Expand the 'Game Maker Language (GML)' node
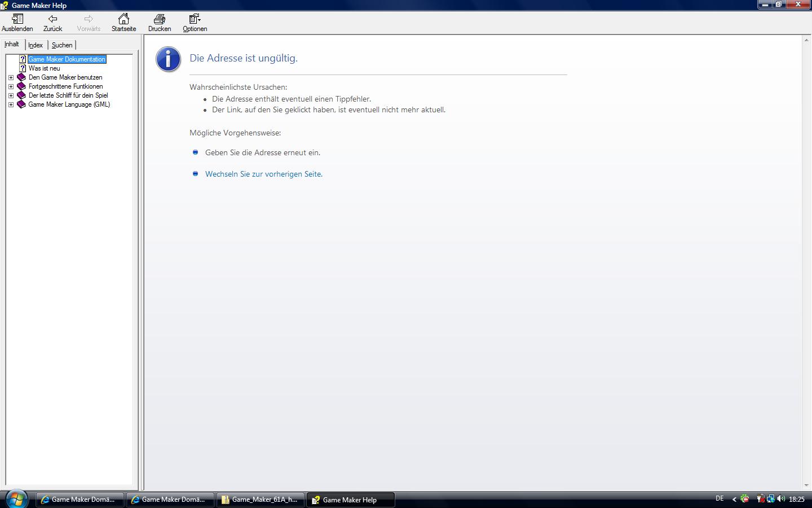The image size is (812, 508). (x=11, y=104)
